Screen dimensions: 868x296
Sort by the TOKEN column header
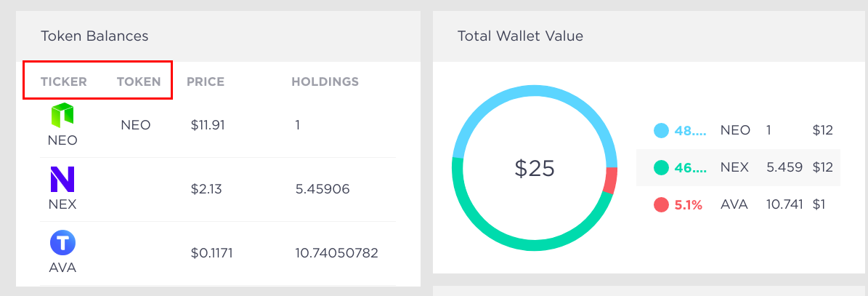tap(139, 82)
